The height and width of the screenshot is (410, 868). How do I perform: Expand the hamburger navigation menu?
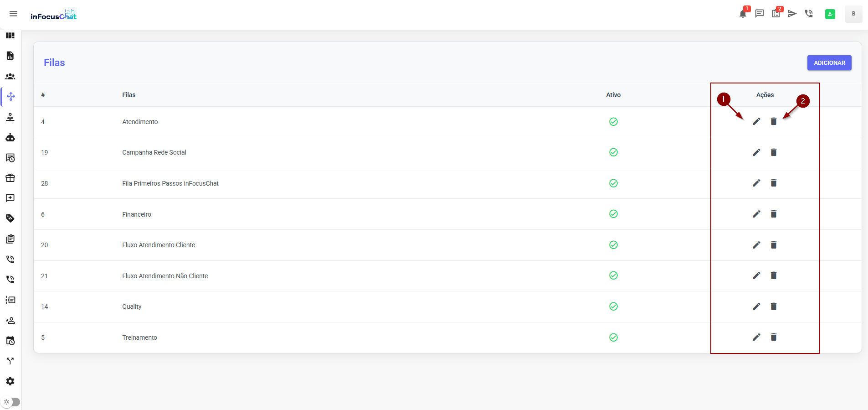13,14
